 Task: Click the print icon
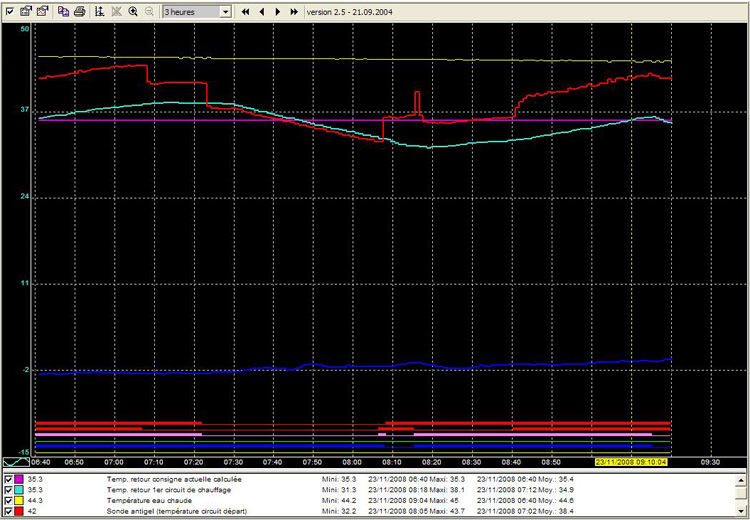[79, 11]
